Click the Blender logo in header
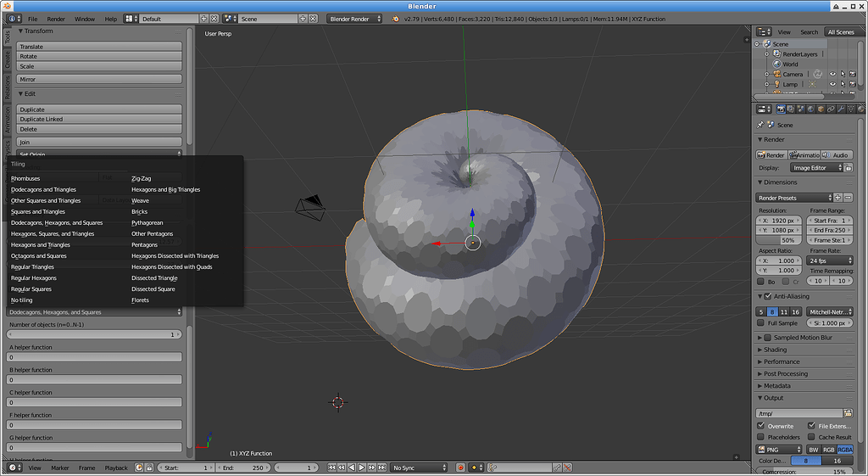 coord(395,19)
